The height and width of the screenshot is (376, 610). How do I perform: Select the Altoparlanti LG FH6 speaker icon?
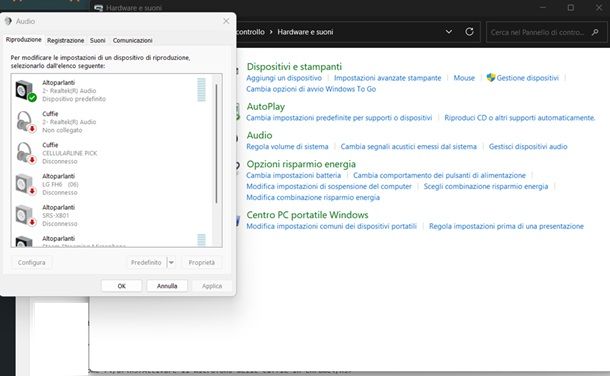26,184
